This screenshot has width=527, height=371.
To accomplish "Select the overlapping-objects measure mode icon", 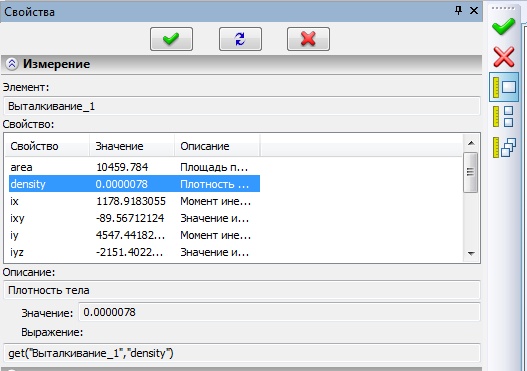I will pyautogui.click(x=504, y=147).
